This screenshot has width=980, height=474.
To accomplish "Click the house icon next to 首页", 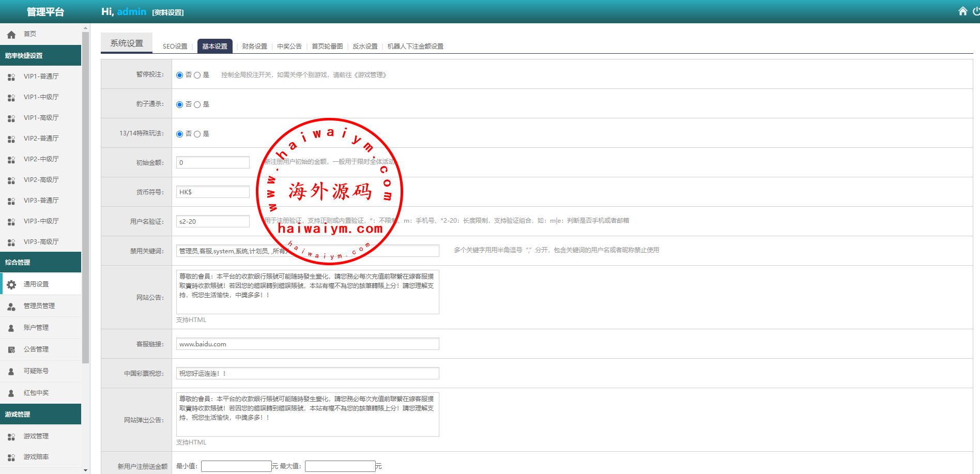I will point(11,35).
